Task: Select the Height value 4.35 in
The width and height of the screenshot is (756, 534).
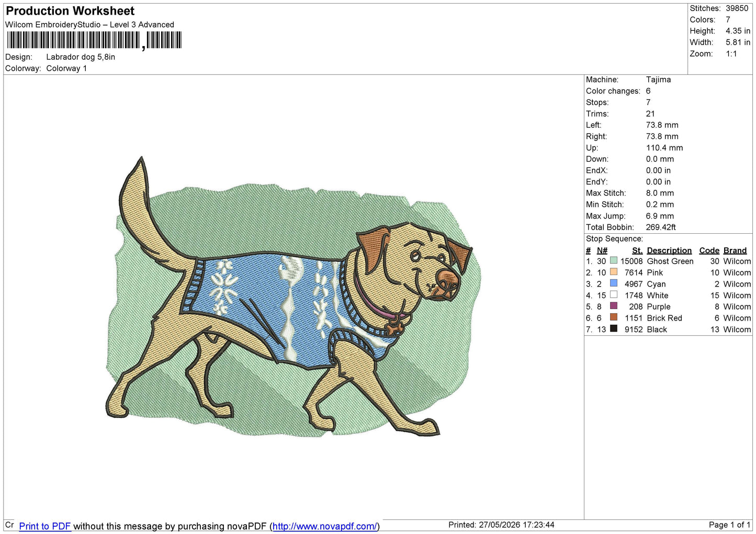Action: click(x=738, y=31)
